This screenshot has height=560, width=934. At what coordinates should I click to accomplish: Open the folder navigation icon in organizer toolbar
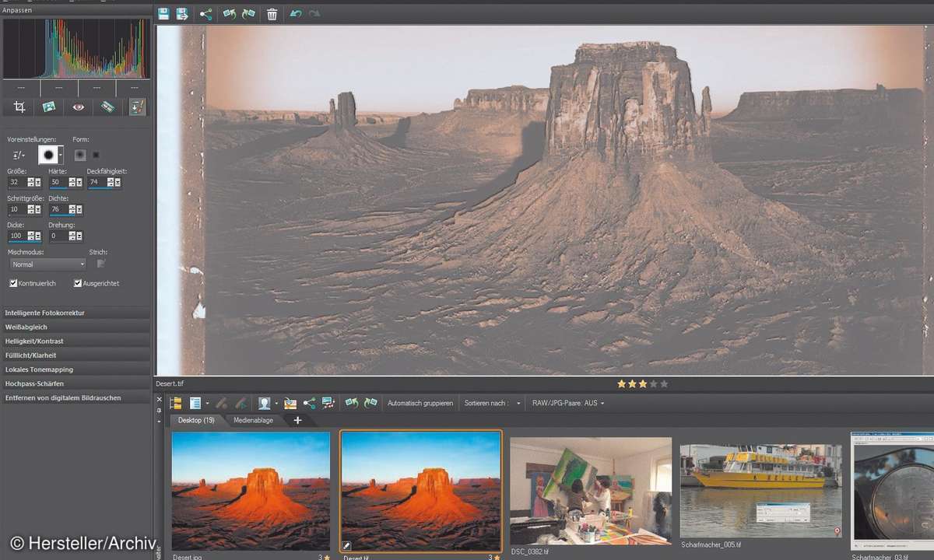point(176,403)
